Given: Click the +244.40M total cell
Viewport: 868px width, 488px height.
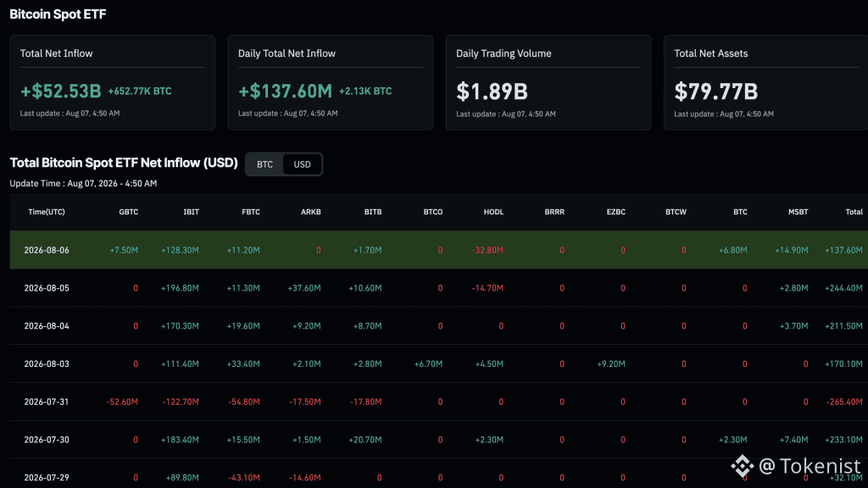Looking at the screenshot, I should click(x=843, y=288).
